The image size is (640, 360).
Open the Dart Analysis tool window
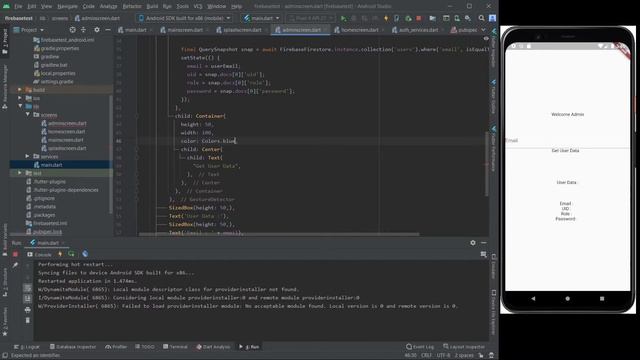[213, 347]
